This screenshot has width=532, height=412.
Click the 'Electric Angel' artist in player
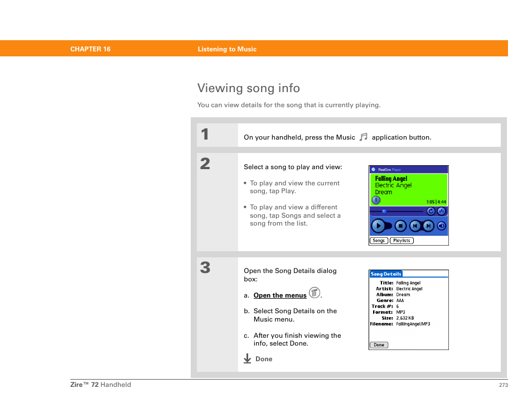(x=393, y=185)
